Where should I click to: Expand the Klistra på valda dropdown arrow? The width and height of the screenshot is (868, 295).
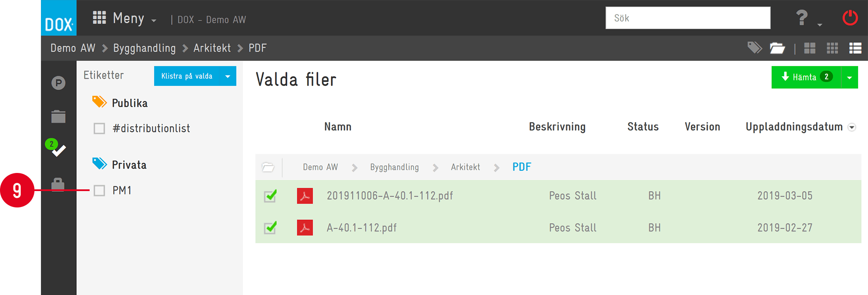pyautogui.click(x=227, y=76)
